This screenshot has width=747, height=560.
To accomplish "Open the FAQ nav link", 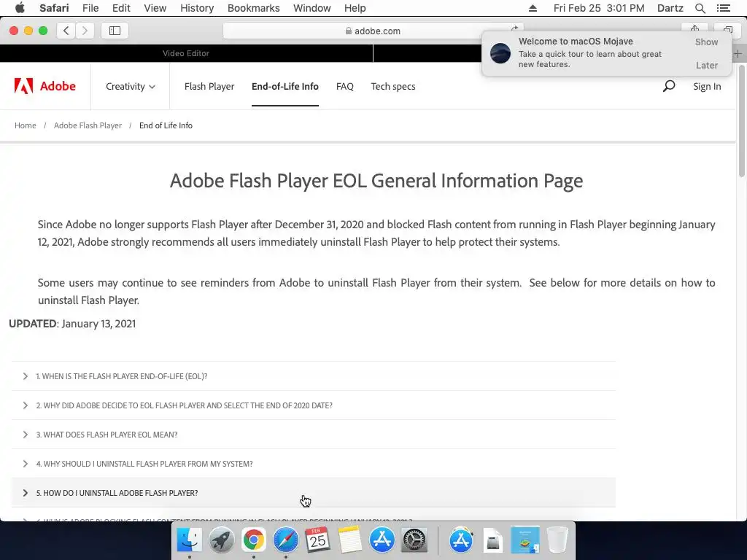I will pyautogui.click(x=345, y=86).
